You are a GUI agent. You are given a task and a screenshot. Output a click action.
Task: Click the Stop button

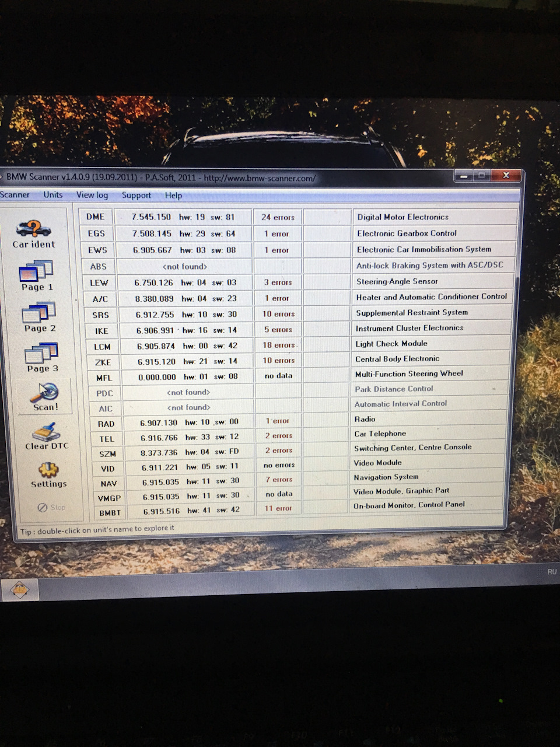click(x=51, y=507)
